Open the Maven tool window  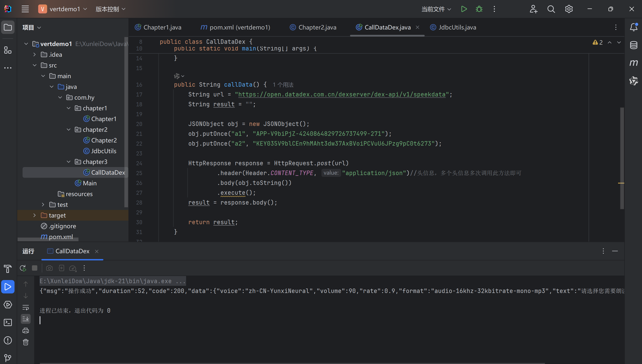(634, 63)
